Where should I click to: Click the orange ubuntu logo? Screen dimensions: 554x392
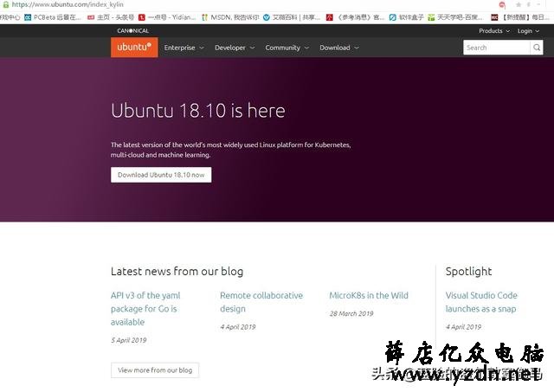click(x=134, y=47)
